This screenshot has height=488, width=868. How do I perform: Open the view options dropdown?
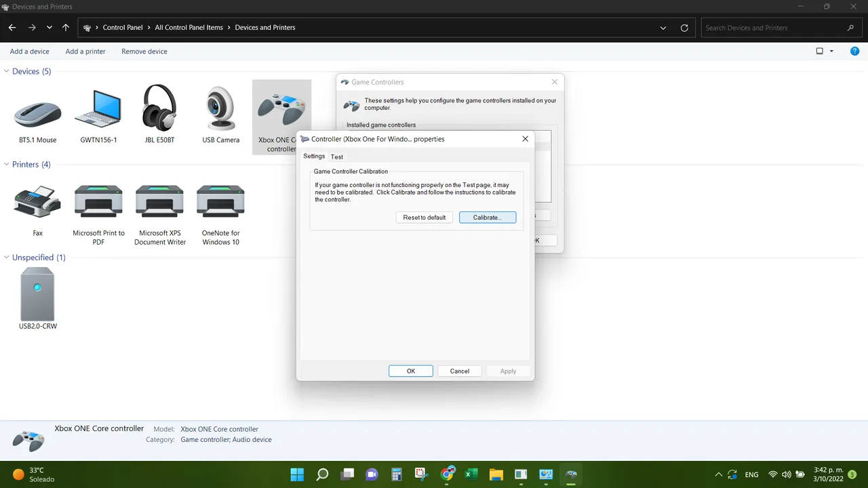832,51
